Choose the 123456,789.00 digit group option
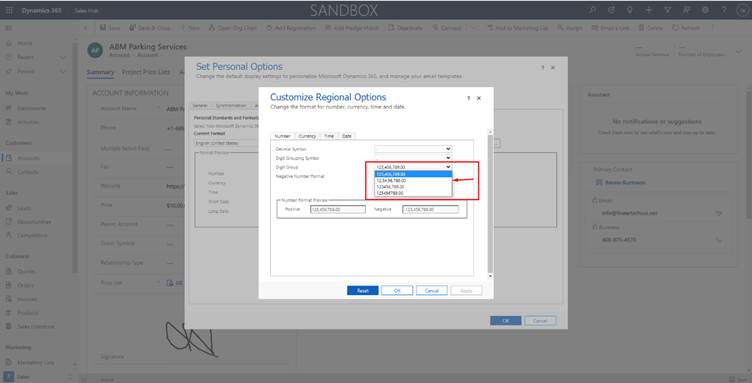752x383 pixels. pos(413,186)
